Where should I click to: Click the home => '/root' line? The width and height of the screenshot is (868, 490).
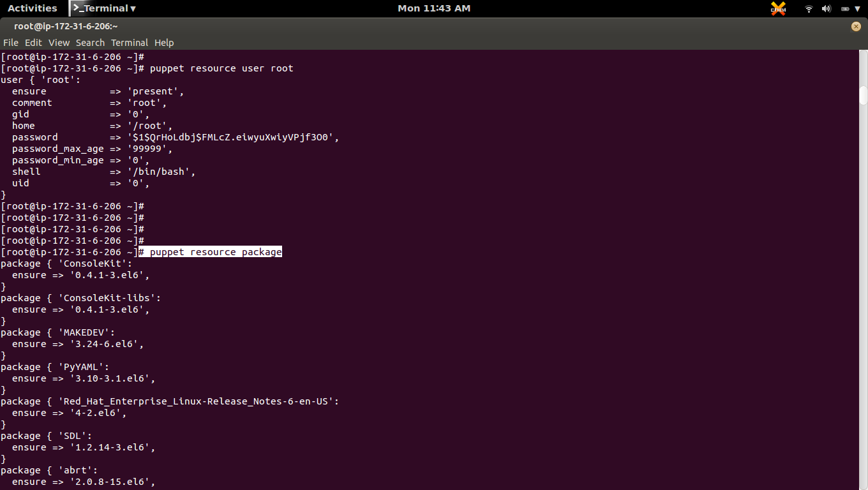[x=93, y=126]
